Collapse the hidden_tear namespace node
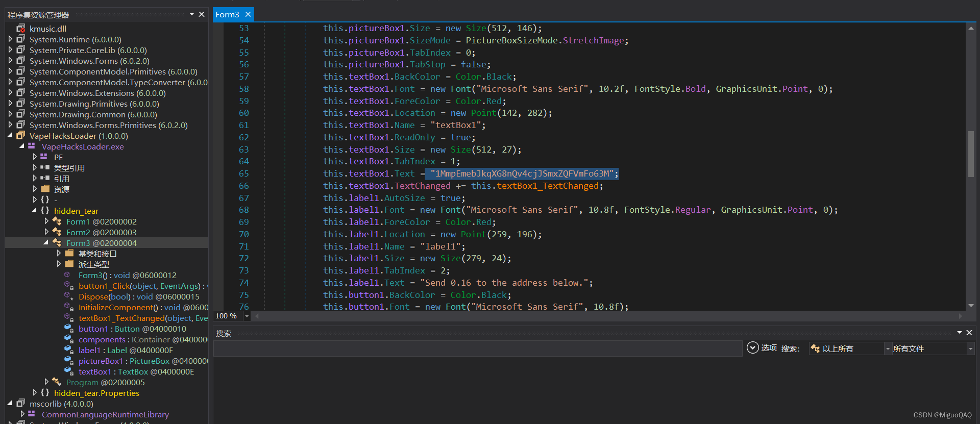This screenshot has height=424, width=980. click(34, 211)
